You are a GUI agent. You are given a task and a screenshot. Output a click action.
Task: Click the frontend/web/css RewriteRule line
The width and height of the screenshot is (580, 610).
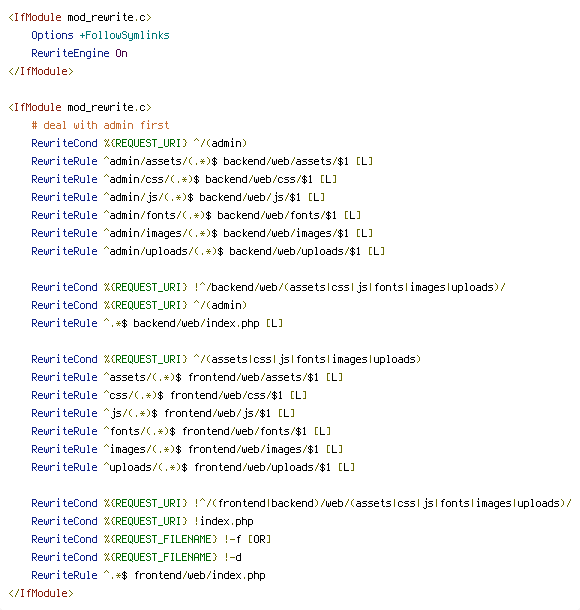[x=169, y=395]
